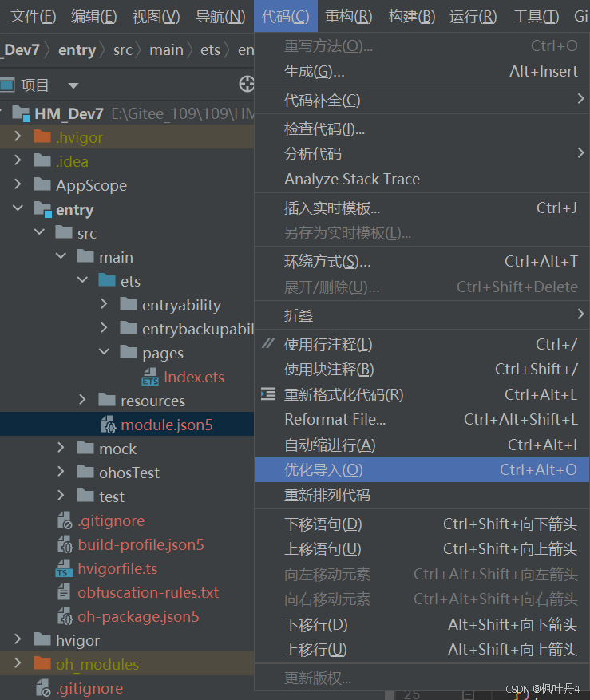Viewport: 590px width, 700px height.
Task: Click the line comment slash icon
Action: coord(268,343)
